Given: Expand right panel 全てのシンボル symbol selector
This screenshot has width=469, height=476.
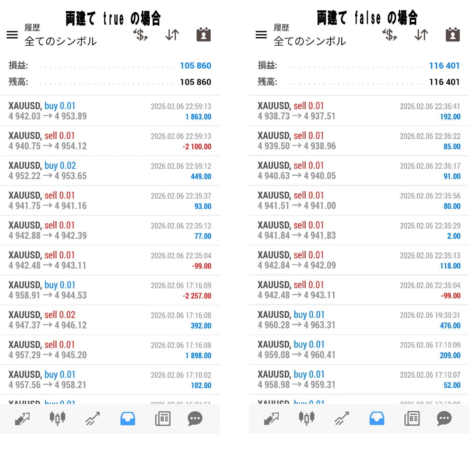Looking at the screenshot, I should tap(310, 41).
